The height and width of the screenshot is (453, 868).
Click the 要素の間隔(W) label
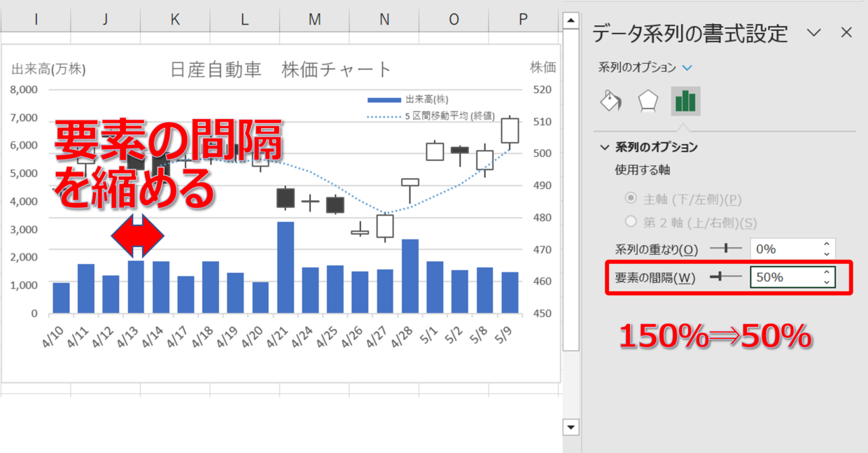654,277
